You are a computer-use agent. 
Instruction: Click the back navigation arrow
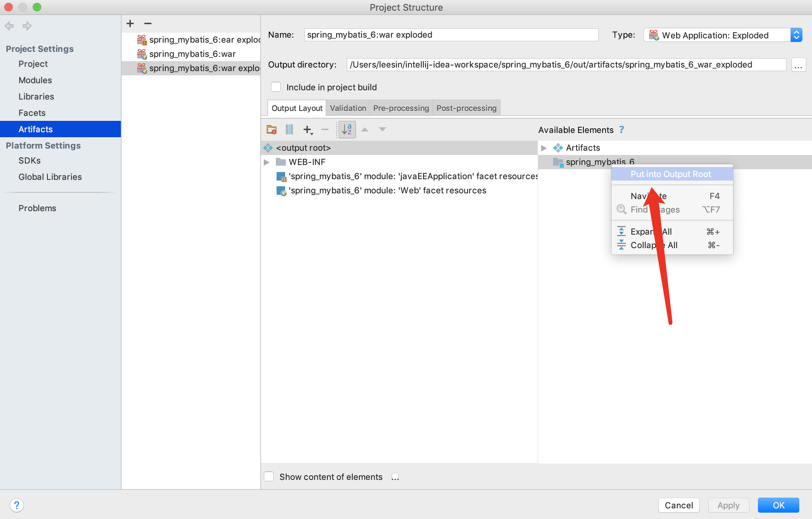click(x=9, y=26)
